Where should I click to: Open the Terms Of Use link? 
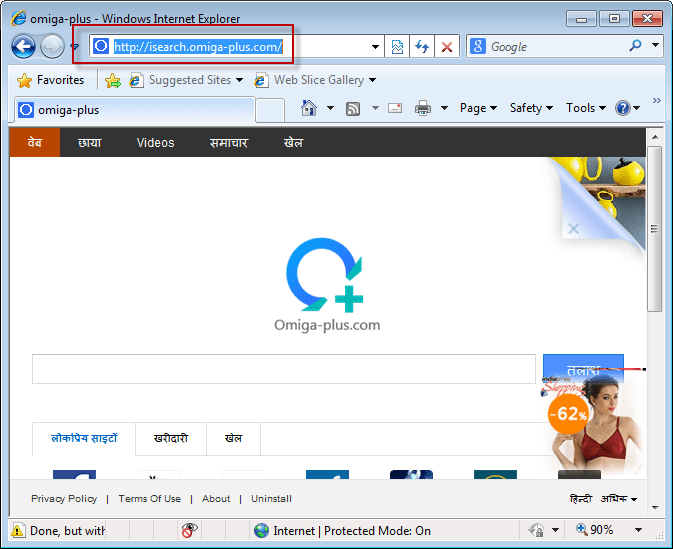click(x=149, y=499)
